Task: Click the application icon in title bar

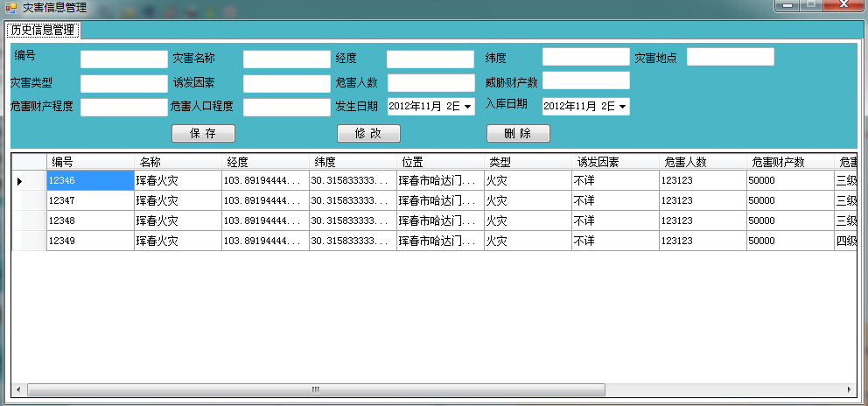Action: (x=10, y=7)
